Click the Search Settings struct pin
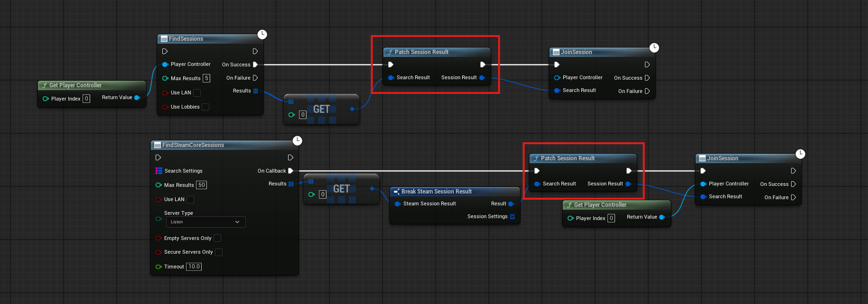The image size is (868, 304). tap(159, 171)
